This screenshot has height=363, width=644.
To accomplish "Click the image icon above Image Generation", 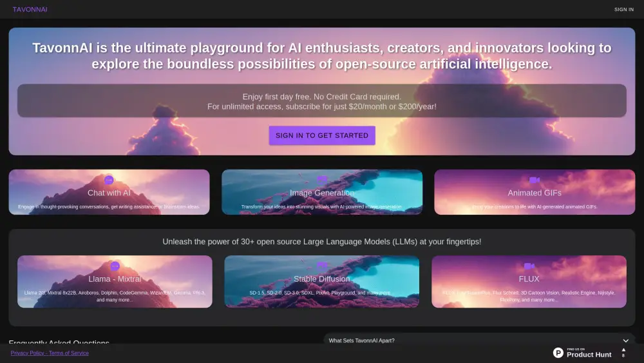I will 322,180.
